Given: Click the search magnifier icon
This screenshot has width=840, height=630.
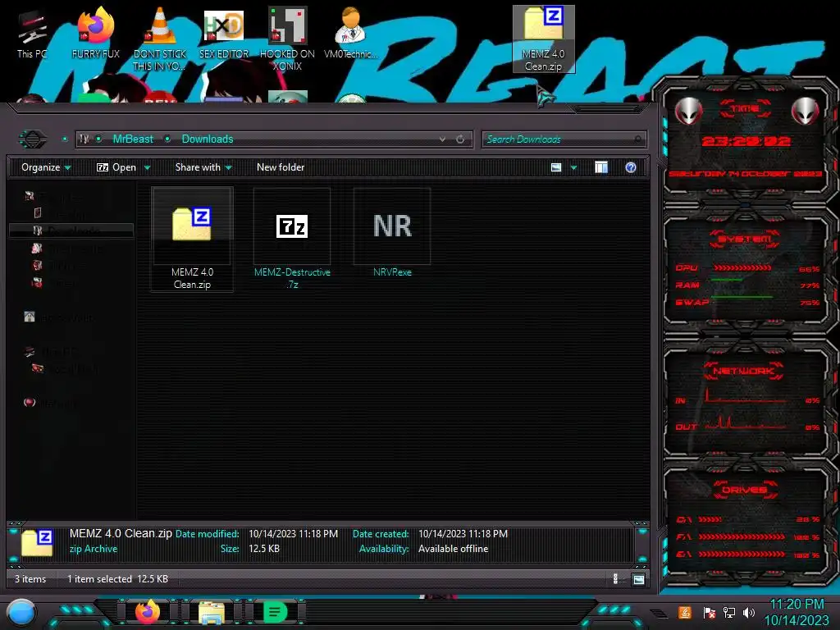Looking at the screenshot, I should [637, 139].
